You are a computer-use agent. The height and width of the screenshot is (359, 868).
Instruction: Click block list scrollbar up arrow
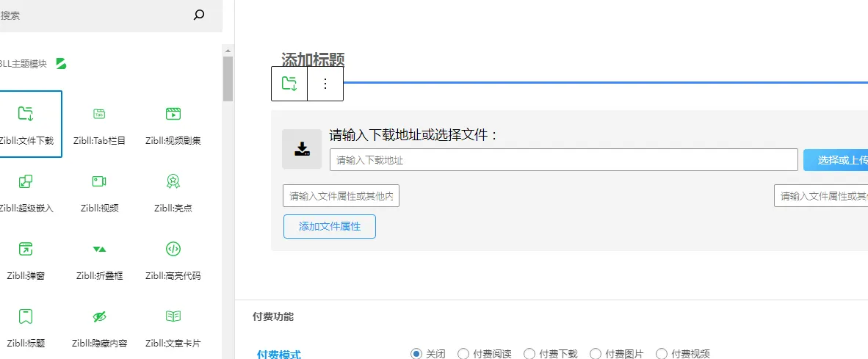pyautogui.click(x=228, y=50)
